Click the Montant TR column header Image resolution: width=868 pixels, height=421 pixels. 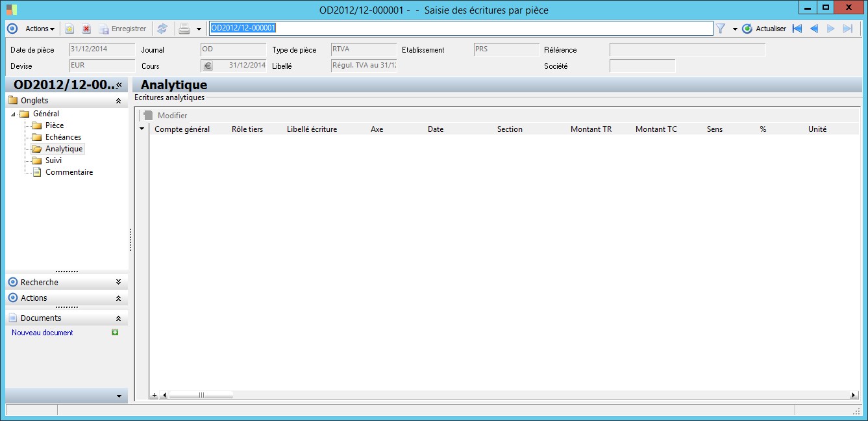click(591, 129)
